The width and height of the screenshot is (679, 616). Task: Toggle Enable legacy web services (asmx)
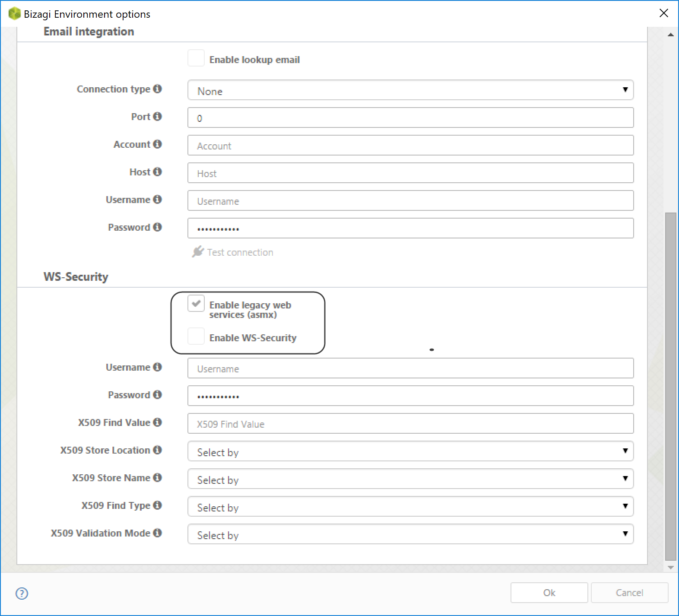tap(196, 304)
